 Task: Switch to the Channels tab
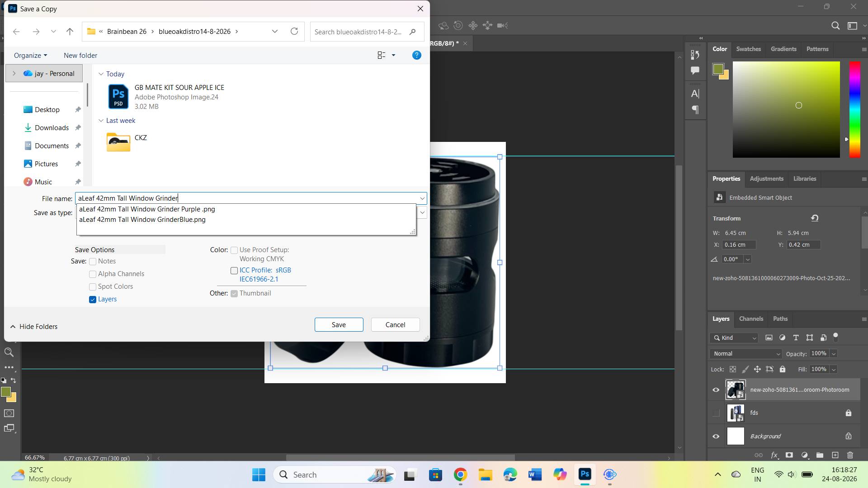click(751, 319)
